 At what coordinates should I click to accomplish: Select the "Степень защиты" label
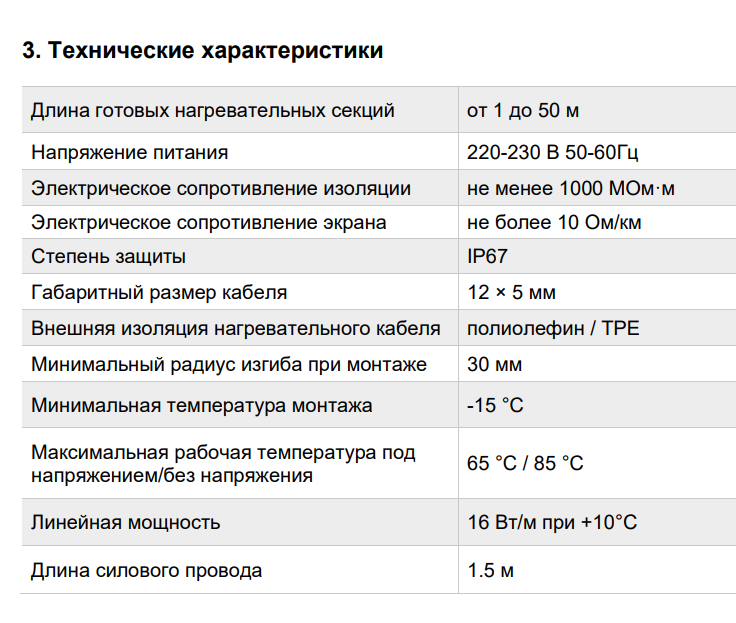point(108,257)
